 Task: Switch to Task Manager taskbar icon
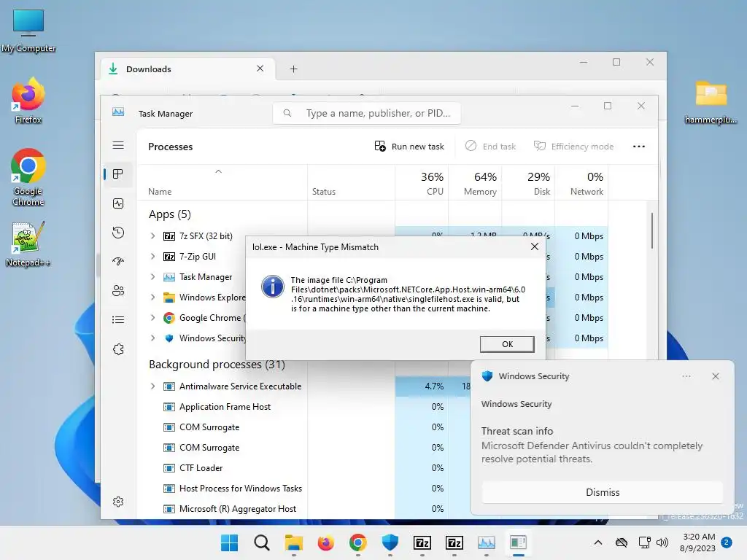click(487, 542)
